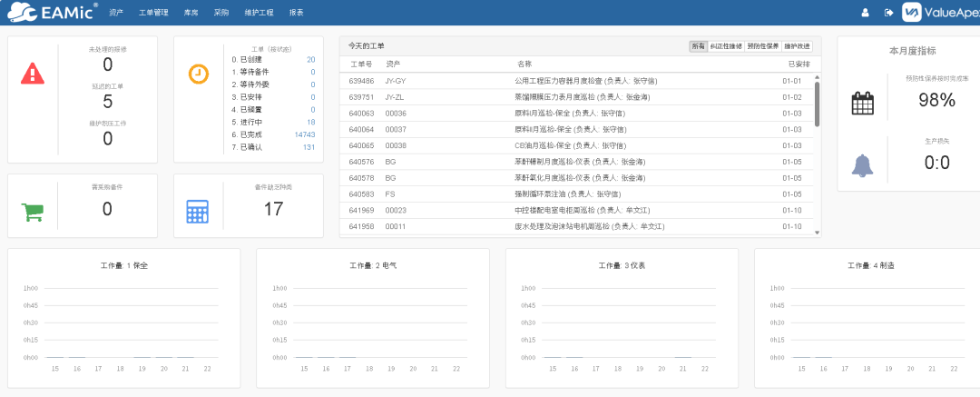980x397 pixels.
Task: Open the 已完成 count 14743 link
Action: 304,134
